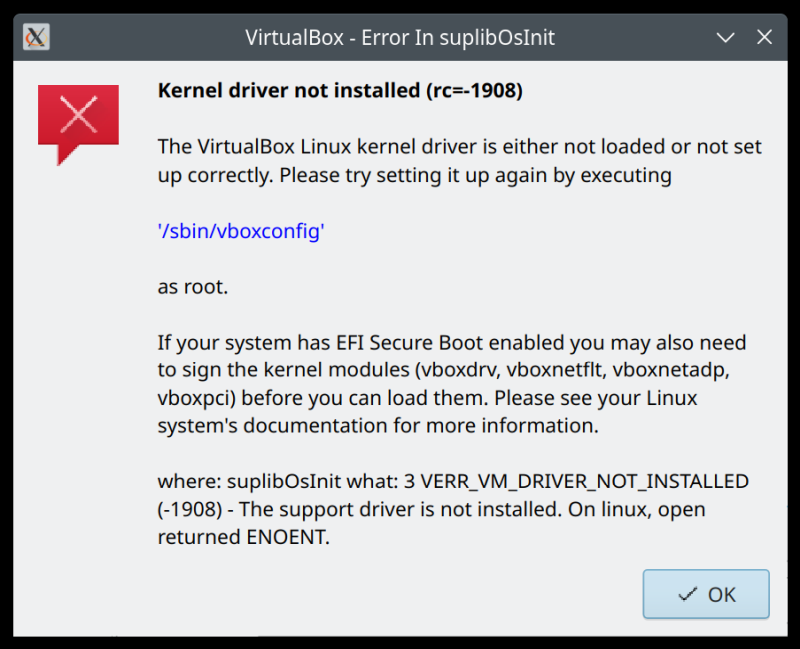
Task: Click the OK button's highlighted surface
Action: pyautogui.click(x=705, y=594)
